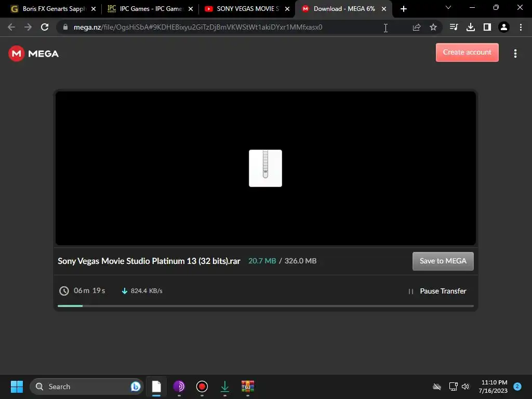Open Tor Browser from taskbar

click(x=179, y=387)
